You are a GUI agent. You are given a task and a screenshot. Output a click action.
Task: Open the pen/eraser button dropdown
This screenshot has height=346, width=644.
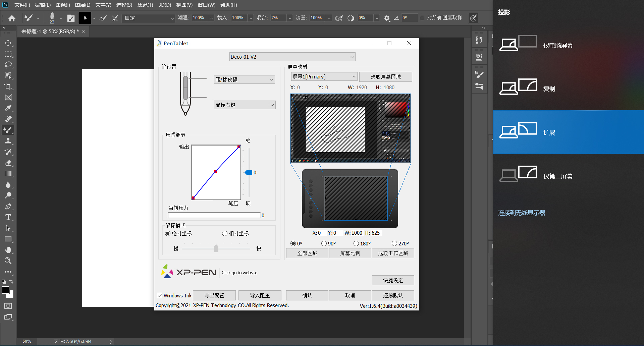coord(245,79)
